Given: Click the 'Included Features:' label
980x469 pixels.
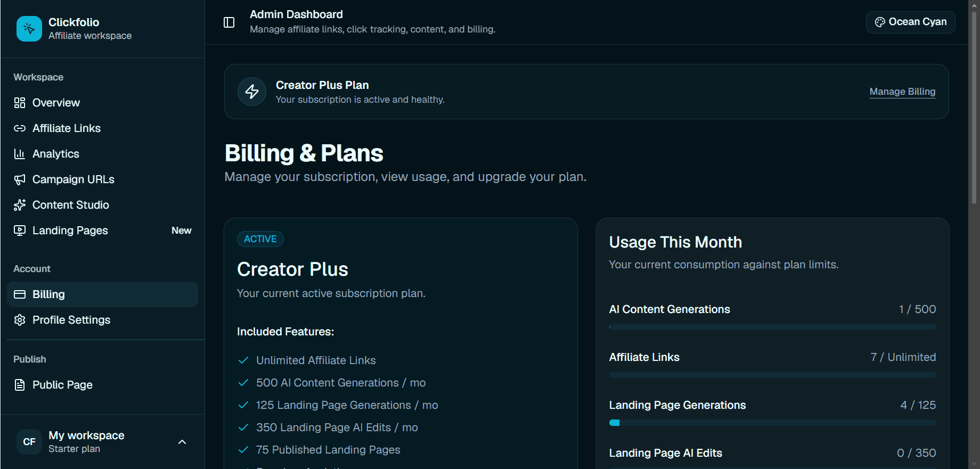Looking at the screenshot, I should [x=285, y=332].
